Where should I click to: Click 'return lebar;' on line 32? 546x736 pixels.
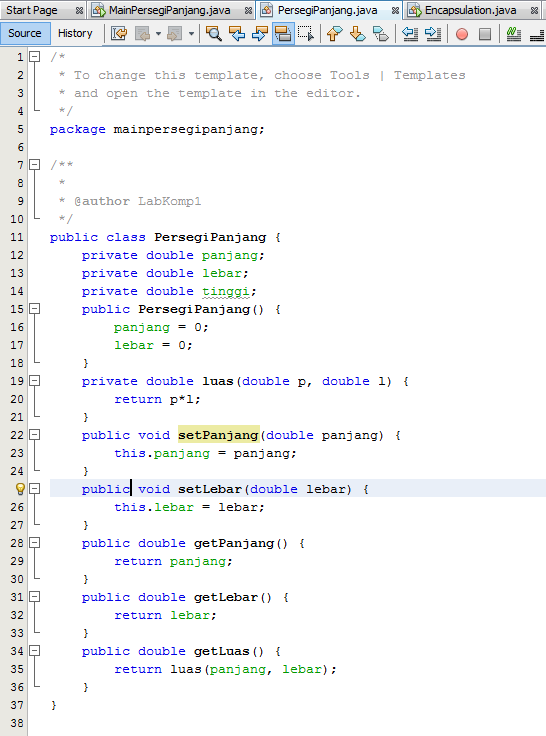[x=165, y=615]
